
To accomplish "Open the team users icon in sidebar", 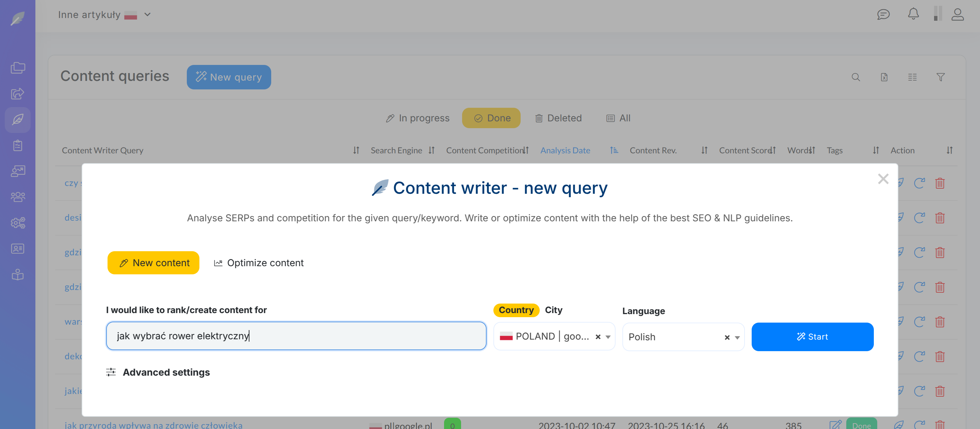I will click(17, 197).
